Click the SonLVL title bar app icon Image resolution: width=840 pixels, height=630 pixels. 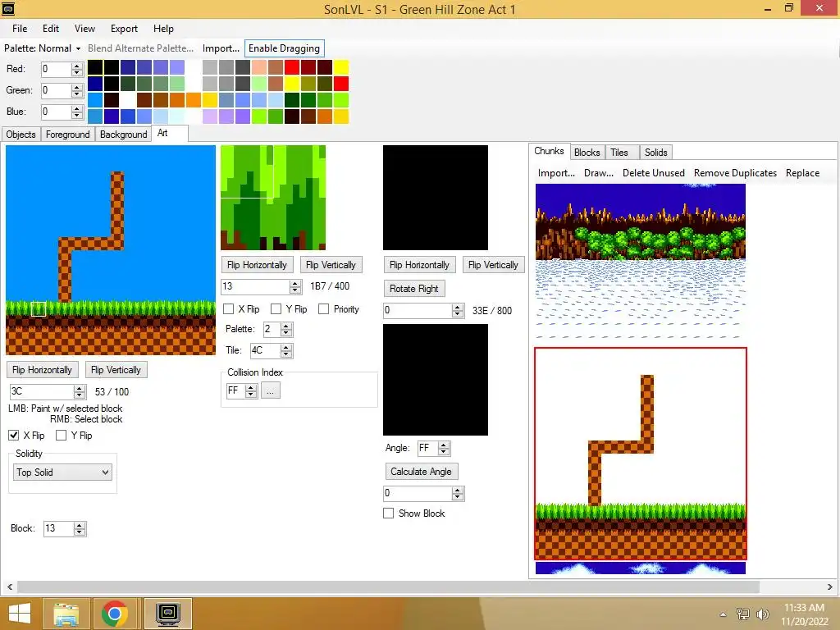(x=8, y=8)
